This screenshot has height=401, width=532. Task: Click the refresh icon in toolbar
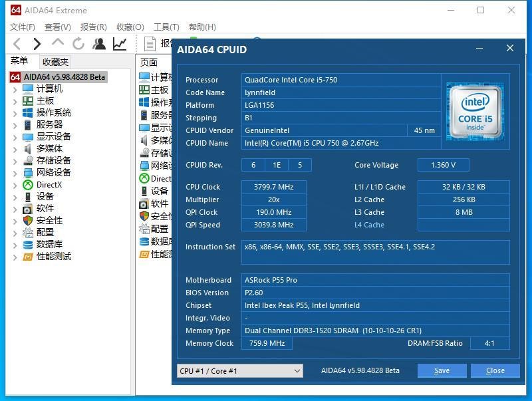pos(78,44)
